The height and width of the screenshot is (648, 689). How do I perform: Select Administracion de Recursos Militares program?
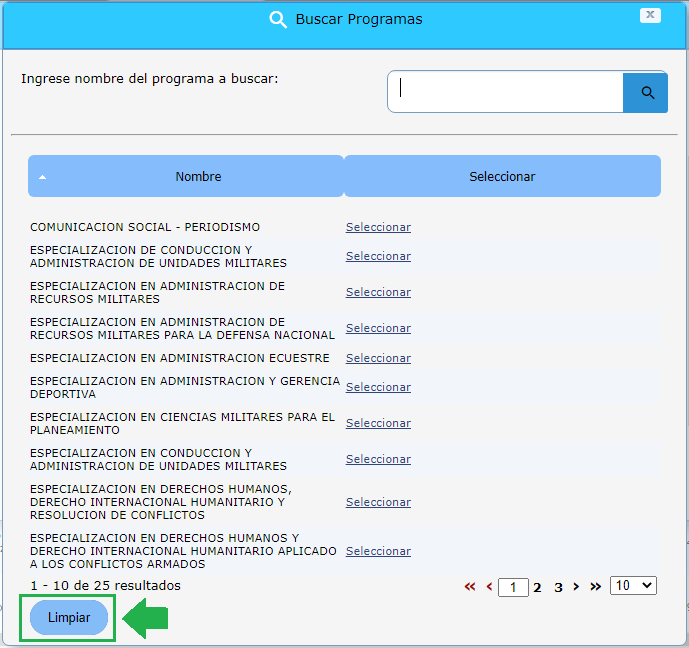point(378,292)
